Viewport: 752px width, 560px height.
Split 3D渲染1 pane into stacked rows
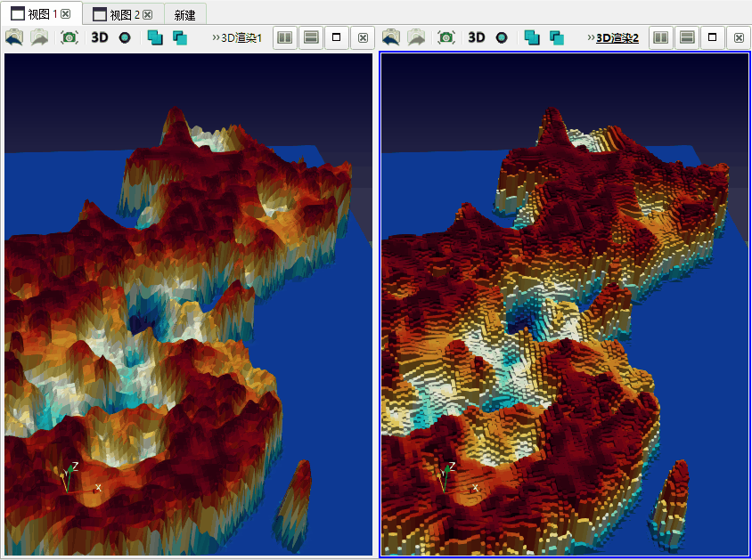311,37
